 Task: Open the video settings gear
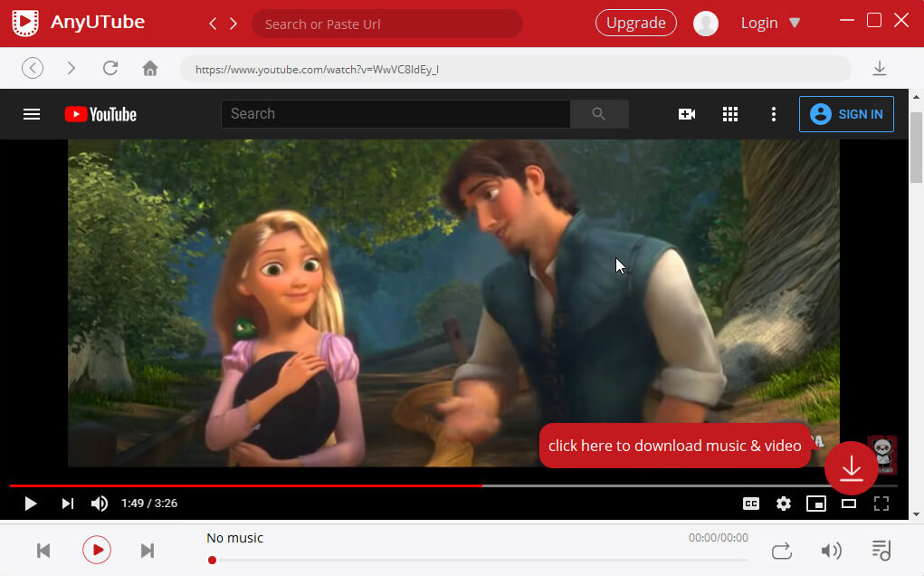pos(783,504)
